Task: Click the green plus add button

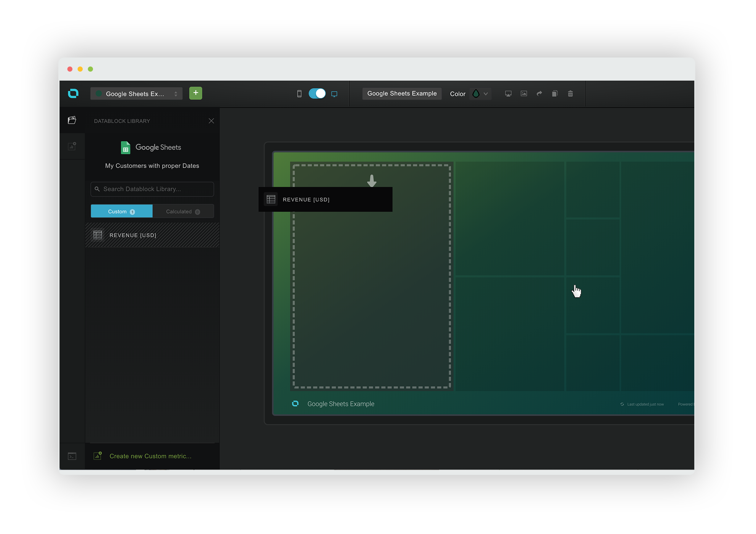Action: point(196,93)
